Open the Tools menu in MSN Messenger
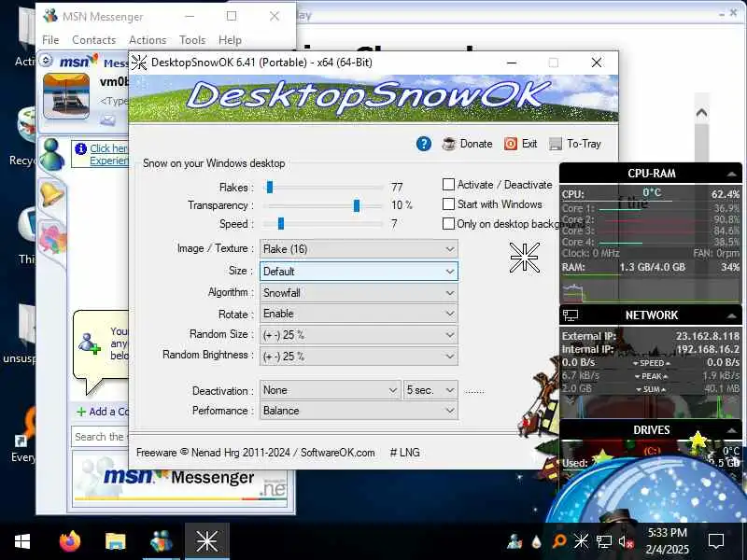This screenshot has height=560, width=747. click(192, 40)
